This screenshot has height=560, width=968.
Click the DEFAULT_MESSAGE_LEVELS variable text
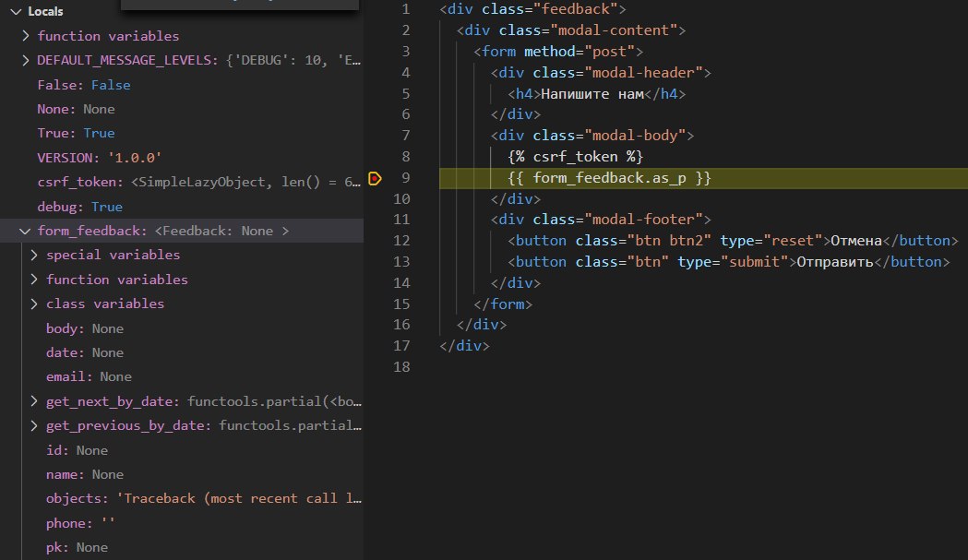click(x=198, y=60)
